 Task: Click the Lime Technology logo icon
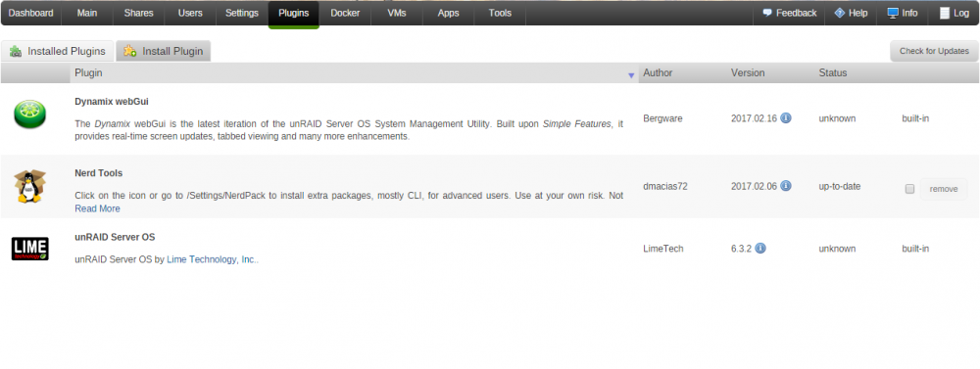pyautogui.click(x=30, y=249)
